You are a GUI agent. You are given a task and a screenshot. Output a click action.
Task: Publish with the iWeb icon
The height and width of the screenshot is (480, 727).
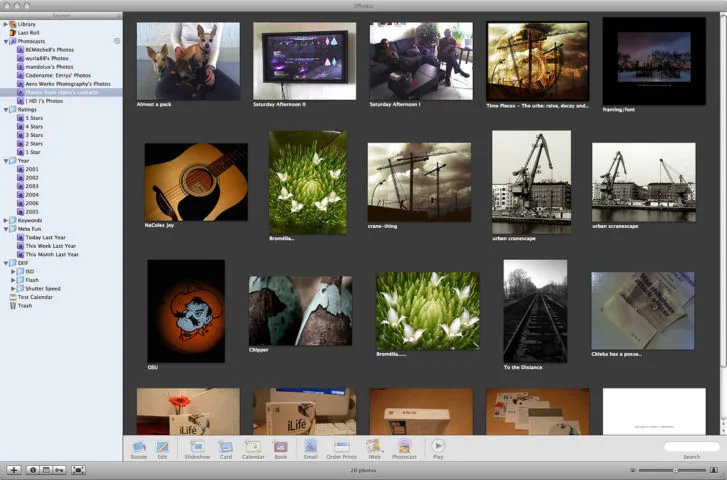374,447
